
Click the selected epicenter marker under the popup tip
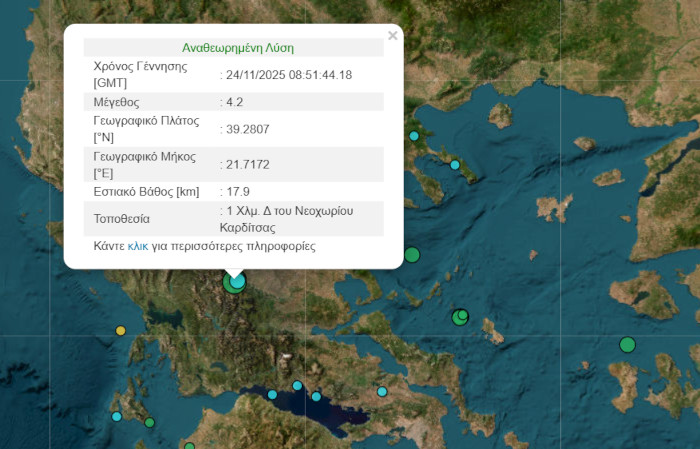[235, 282]
